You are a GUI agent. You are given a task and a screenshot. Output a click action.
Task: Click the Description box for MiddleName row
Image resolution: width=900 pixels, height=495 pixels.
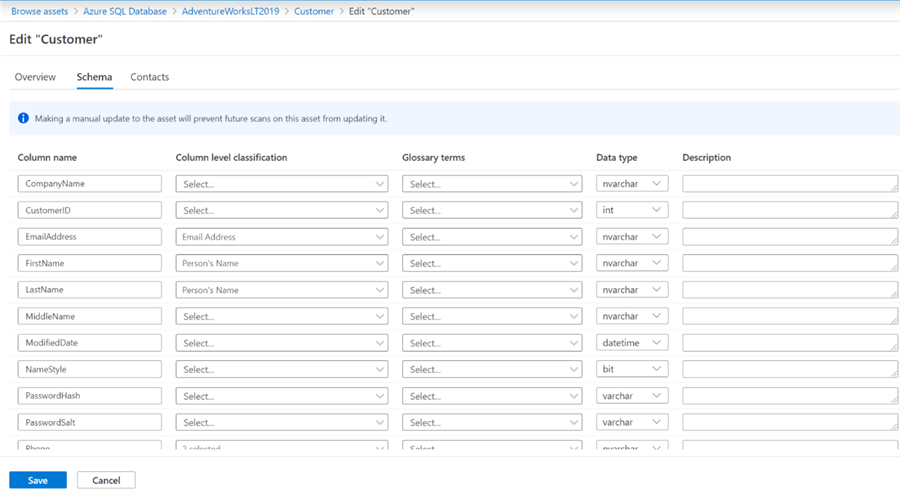point(789,316)
